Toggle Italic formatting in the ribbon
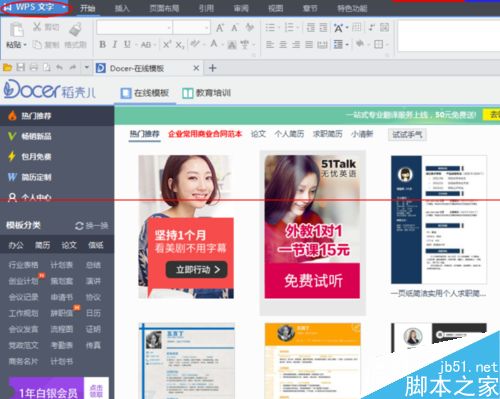The image size is (500, 399). click(x=115, y=44)
